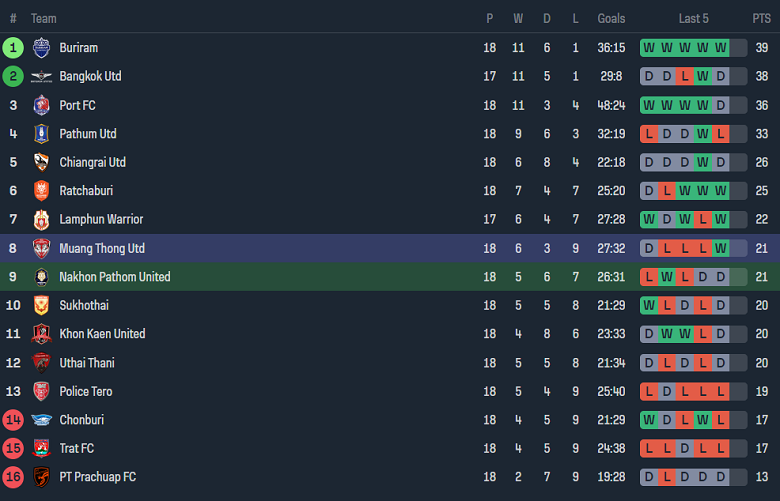
Task: Click the Port FC team crest
Action: 41,105
